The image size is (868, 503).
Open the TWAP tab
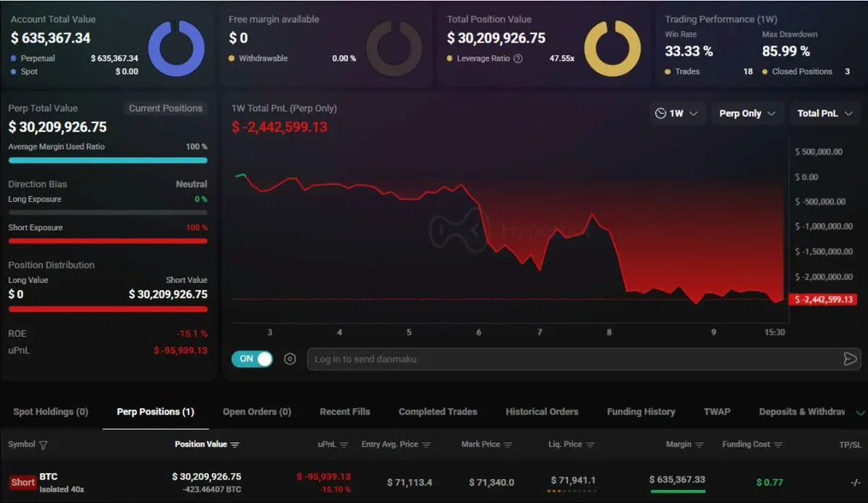[x=717, y=412]
